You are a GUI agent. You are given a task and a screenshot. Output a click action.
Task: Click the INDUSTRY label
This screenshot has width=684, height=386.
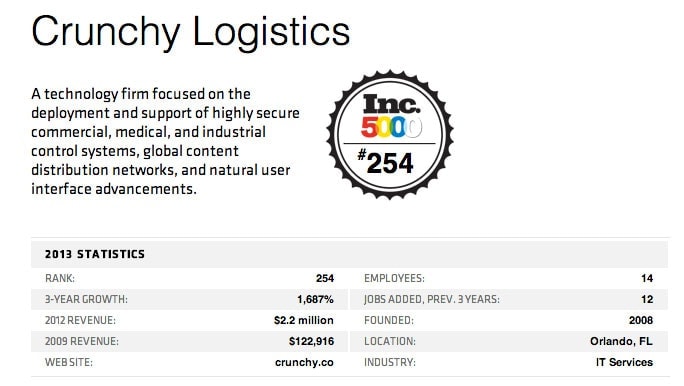(390, 362)
